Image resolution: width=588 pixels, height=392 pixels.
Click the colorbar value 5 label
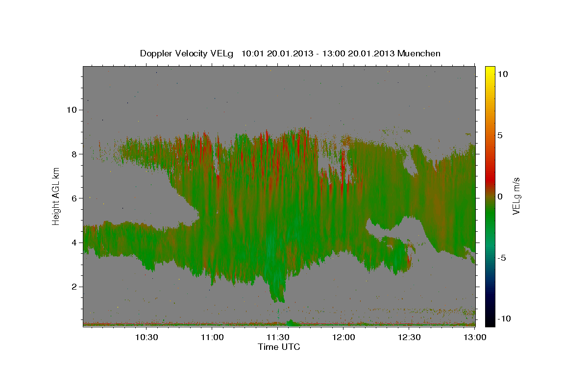click(500, 135)
